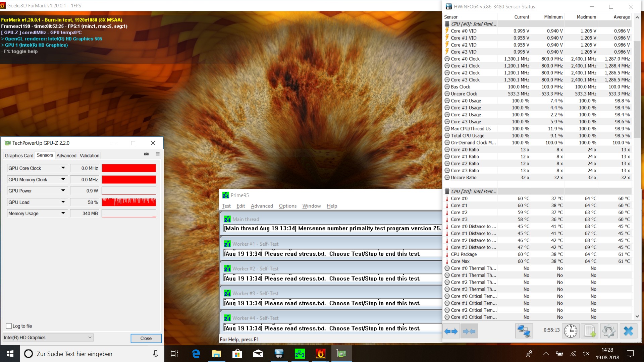This screenshot has height=362, width=644.
Task: Click the GPU Load red graph bar
Action: coord(129,202)
